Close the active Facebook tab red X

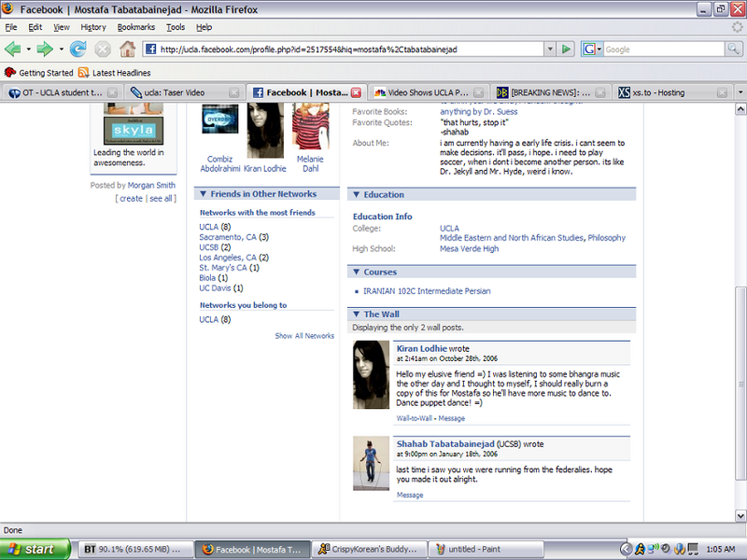(356, 92)
